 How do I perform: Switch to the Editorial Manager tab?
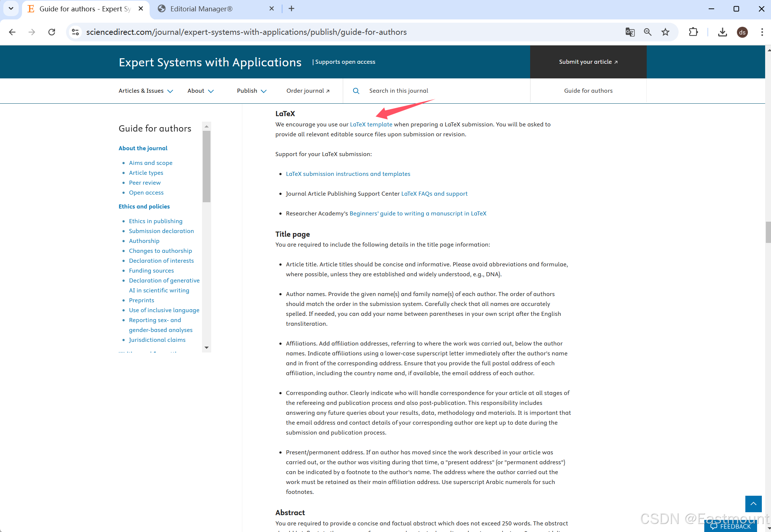tap(202, 9)
